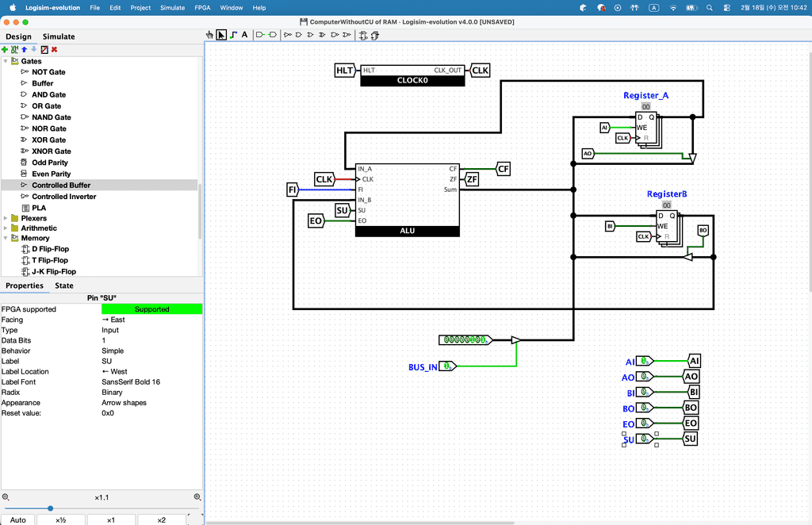The width and height of the screenshot is (812, 525).
Task: Switch to the Simulate tab
Action: 59,36
